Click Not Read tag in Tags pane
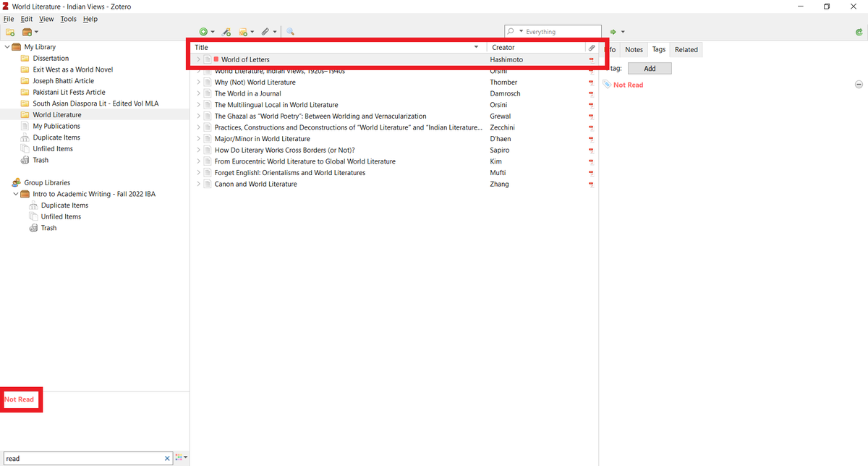 click(628, 85)
